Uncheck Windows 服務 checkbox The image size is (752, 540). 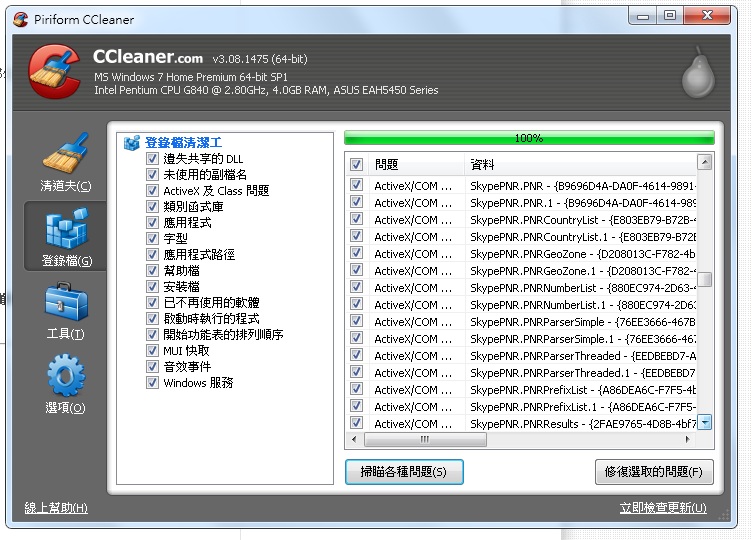tap(152, 383)
